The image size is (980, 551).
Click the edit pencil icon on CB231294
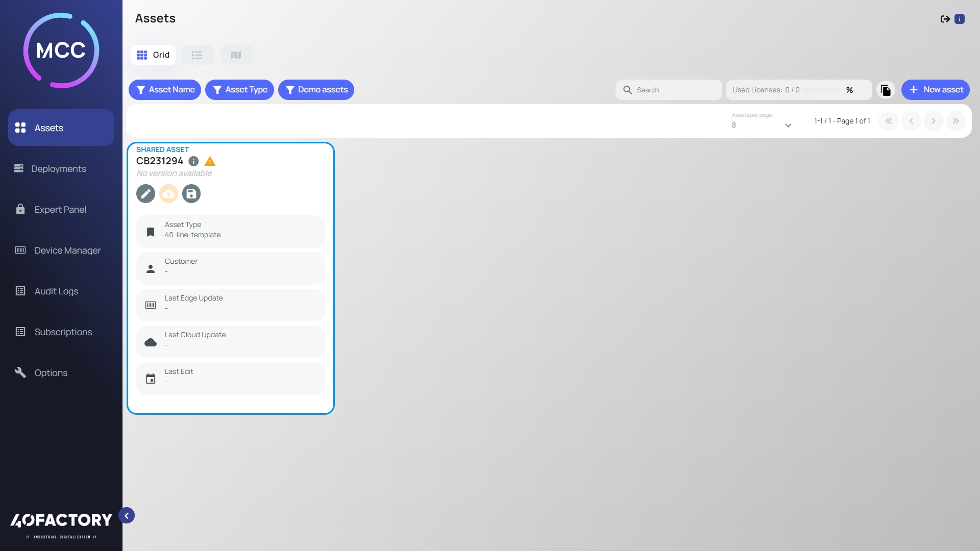pos(145,194)
